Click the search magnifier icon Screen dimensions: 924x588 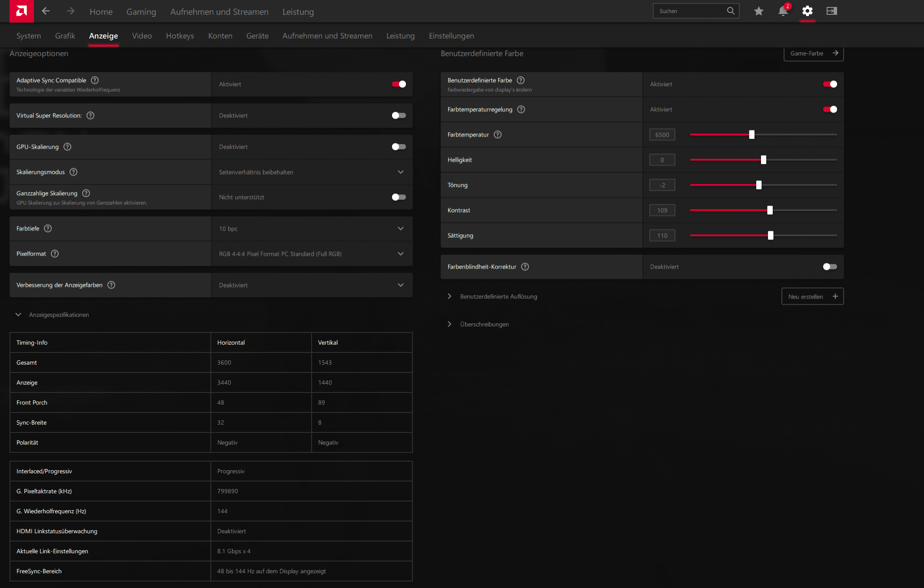tap(731, 11)
